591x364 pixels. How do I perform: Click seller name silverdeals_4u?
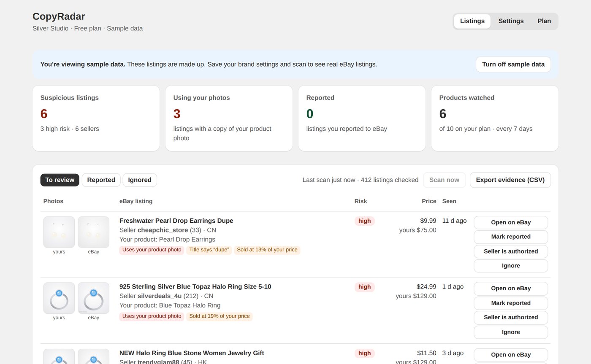point(160,296)
